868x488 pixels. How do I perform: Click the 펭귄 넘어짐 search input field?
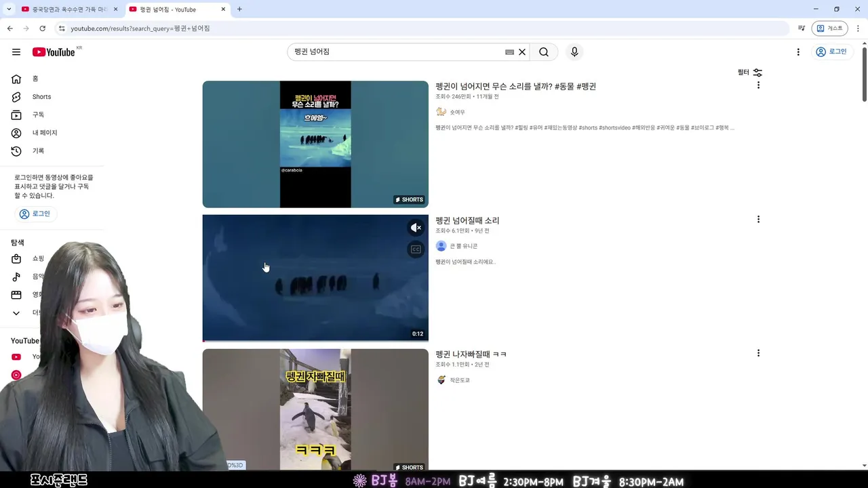[x=397, y=52]
